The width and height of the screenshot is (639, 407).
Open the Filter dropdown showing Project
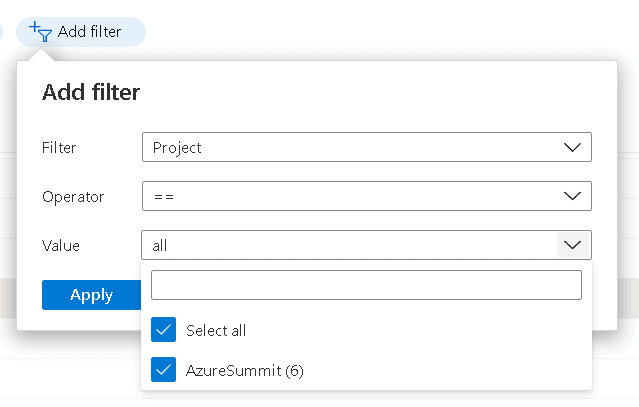367,147
